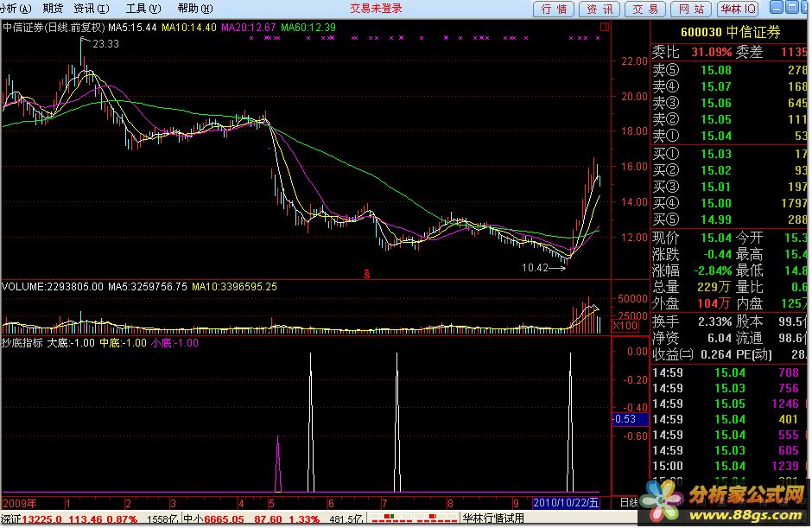This screenshot has height=528, width=812.
Task: Click the 买⑤ 14.99 bid row
Action: click(729, 220)
